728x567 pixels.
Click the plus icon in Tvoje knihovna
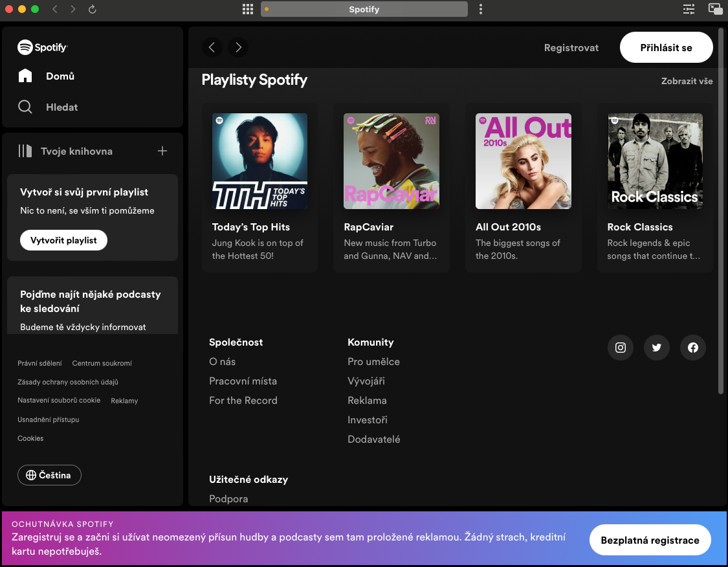[162, 151]
